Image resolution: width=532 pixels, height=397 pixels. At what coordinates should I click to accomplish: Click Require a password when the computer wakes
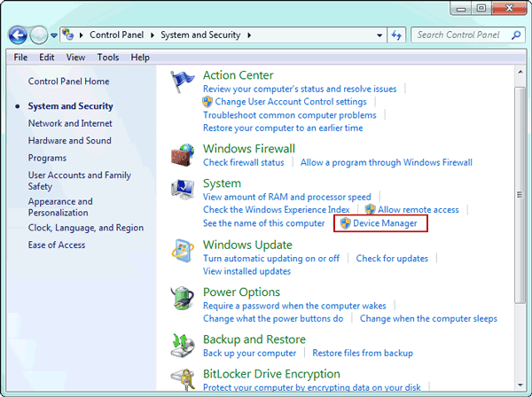tap(294, 306)
